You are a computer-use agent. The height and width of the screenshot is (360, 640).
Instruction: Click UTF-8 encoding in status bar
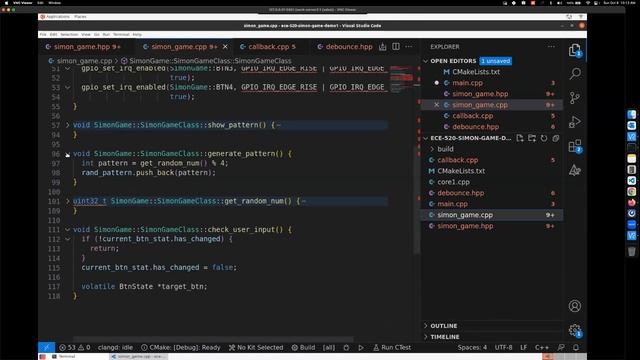503,347
